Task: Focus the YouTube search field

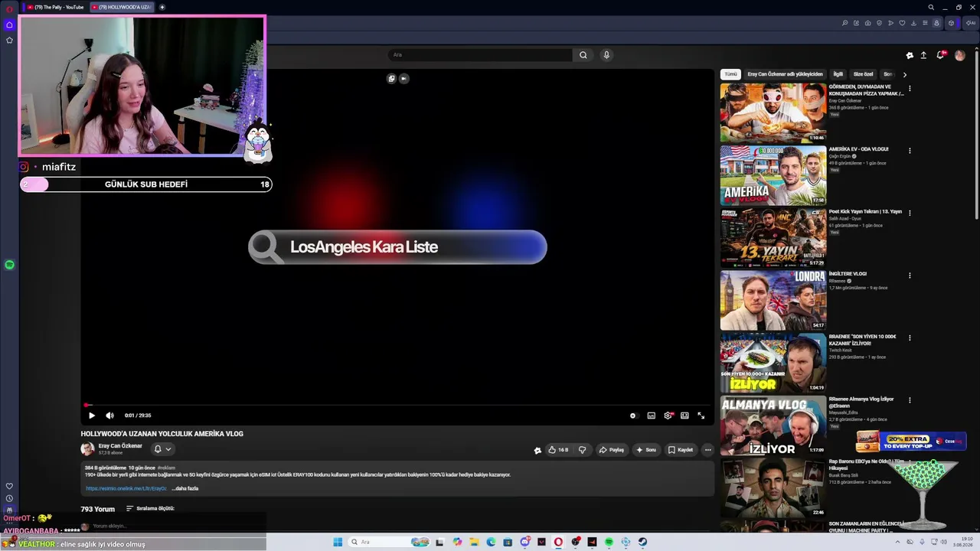Action: (x=480, y=55)
